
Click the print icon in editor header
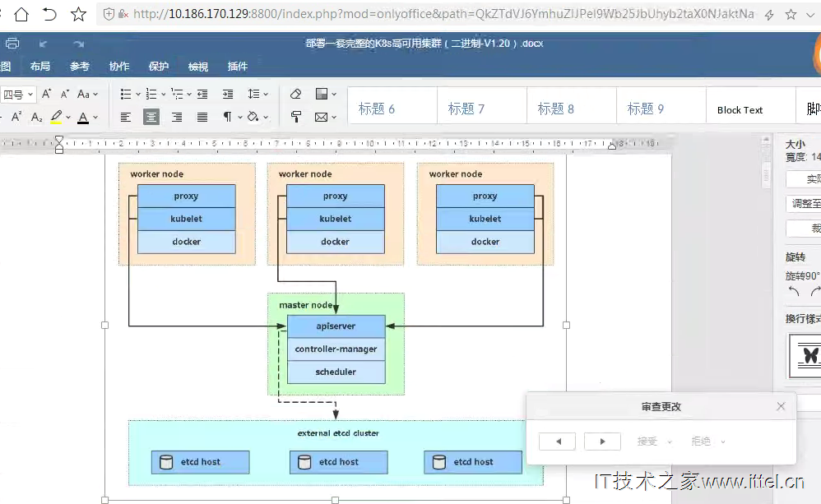12,44
